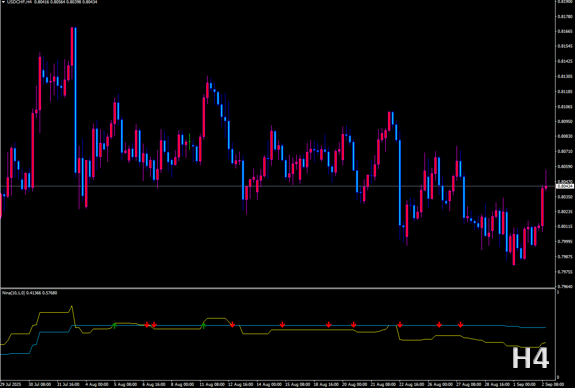Click the green up arrow near 11 Aug 08:00
This screenshot has height=388, width=575.
pyautogui.click(x=204, y=326)
